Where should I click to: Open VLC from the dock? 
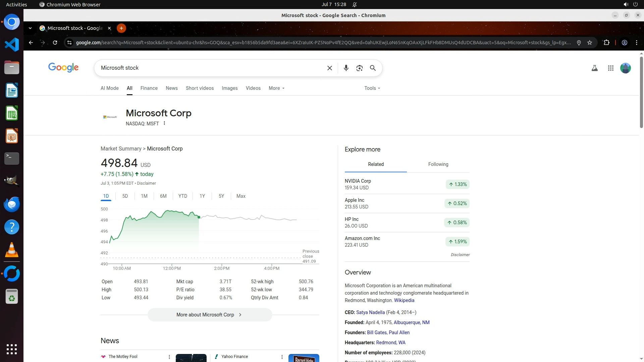pos(12,250)
